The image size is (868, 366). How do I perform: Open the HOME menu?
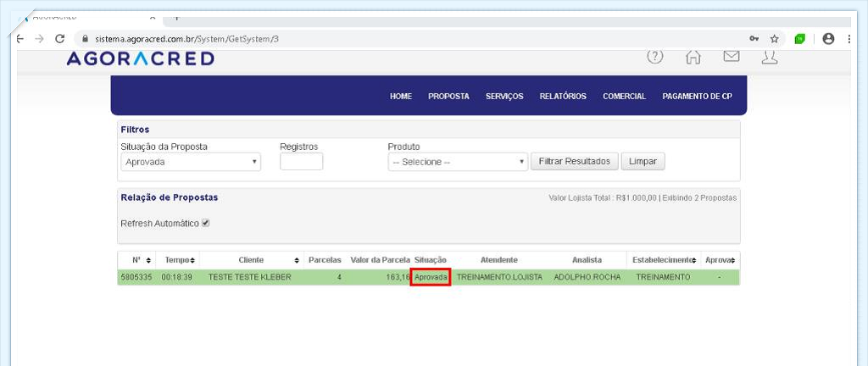401,97
